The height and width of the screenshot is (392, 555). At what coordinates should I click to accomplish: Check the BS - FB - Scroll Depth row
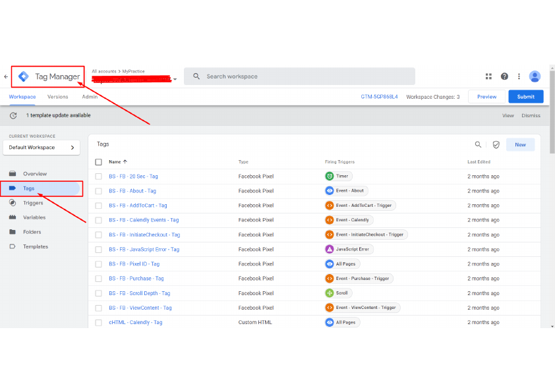pyautogui.click(x=98, y=293)
